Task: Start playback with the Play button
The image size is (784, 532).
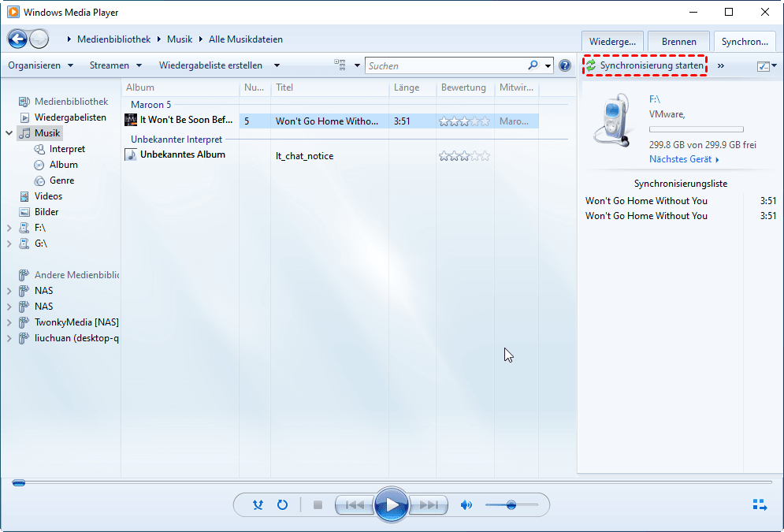Action: (392, 505)
